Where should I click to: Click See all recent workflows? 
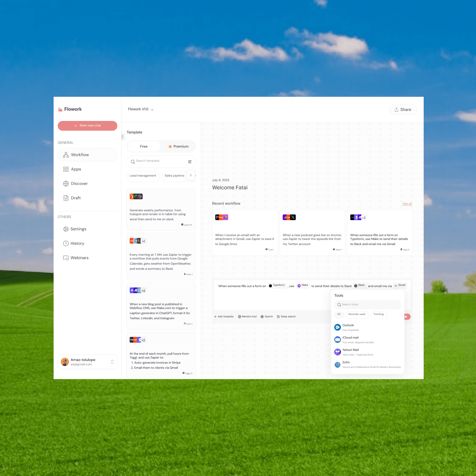[x=407, y=204]
